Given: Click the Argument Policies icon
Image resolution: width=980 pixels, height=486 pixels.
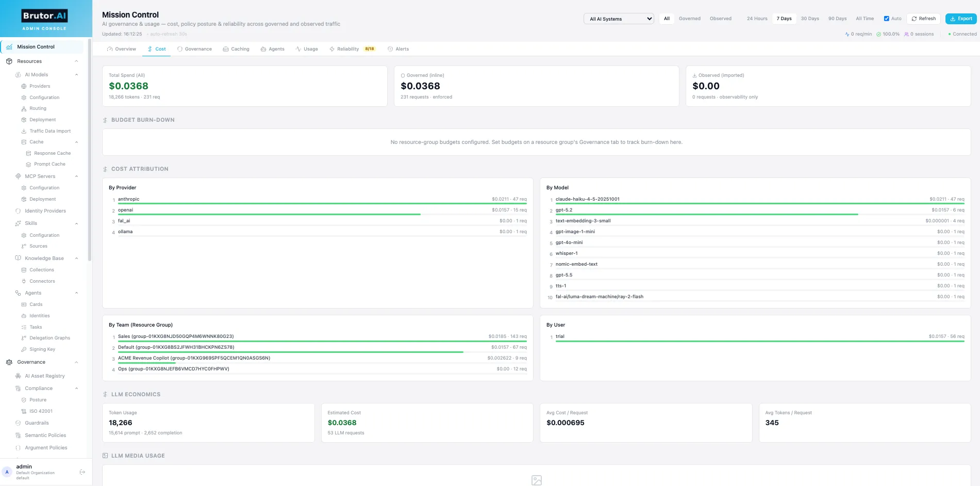Looking at the screenshot, I should click(x=18, y=448).
